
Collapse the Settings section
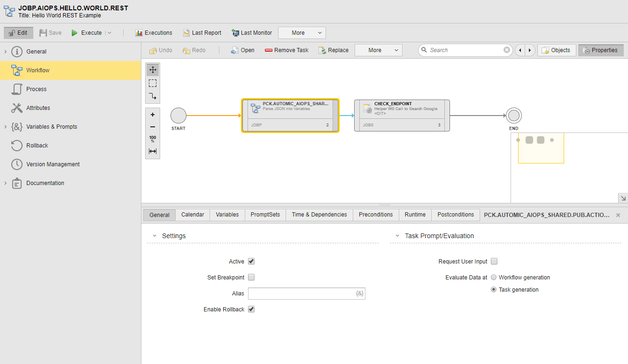155,236
